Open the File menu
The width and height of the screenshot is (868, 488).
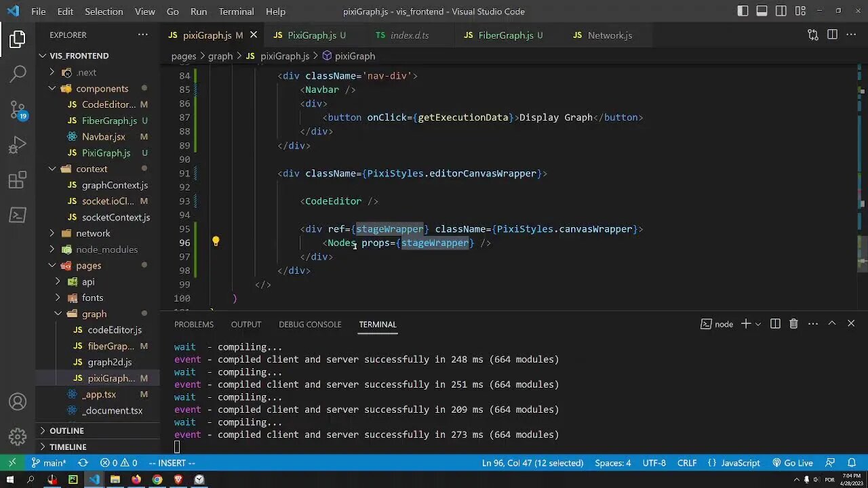click(39, 12)
